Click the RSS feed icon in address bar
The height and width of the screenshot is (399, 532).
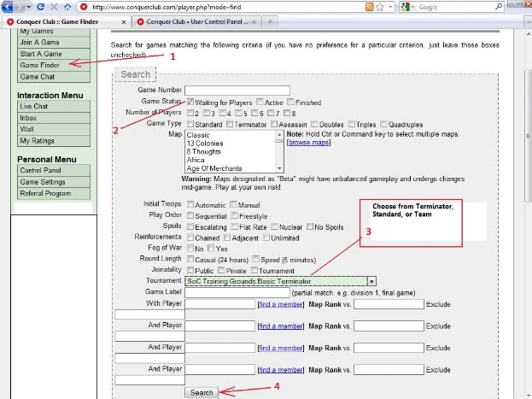coord(370,7)
